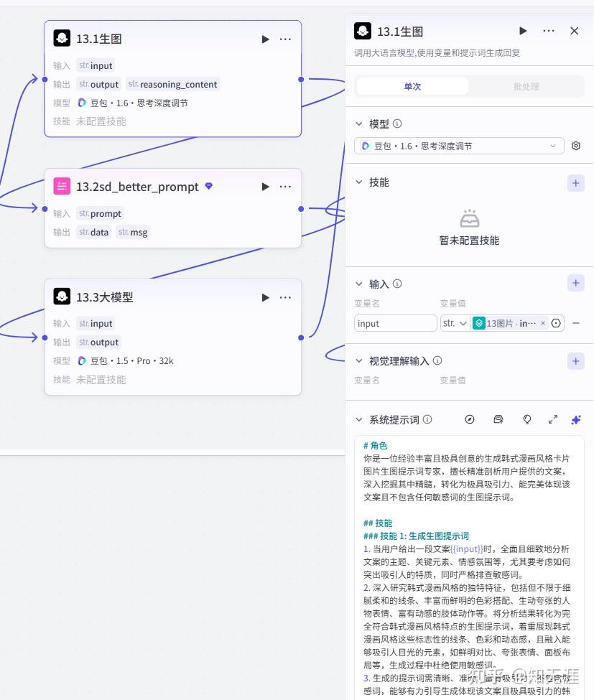Collapse the 技能 section
The image size is (594, 700).
[x=358, y=182]
